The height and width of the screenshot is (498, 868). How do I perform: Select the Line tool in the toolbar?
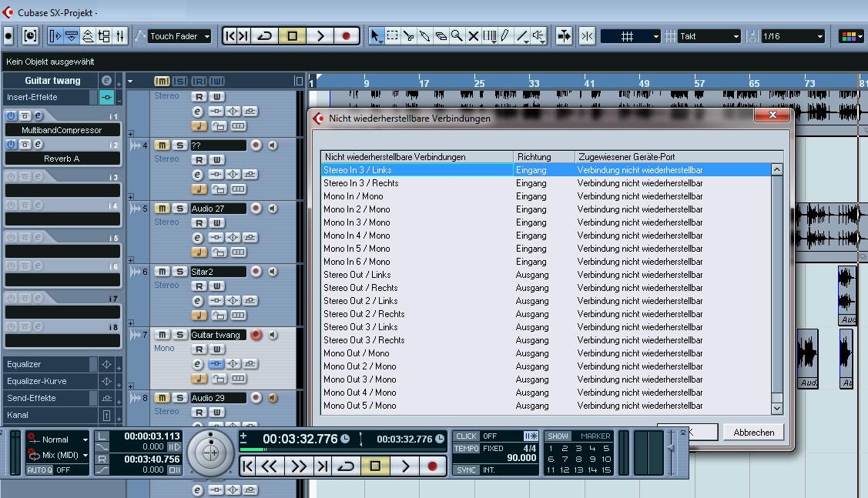click(521, 36)
